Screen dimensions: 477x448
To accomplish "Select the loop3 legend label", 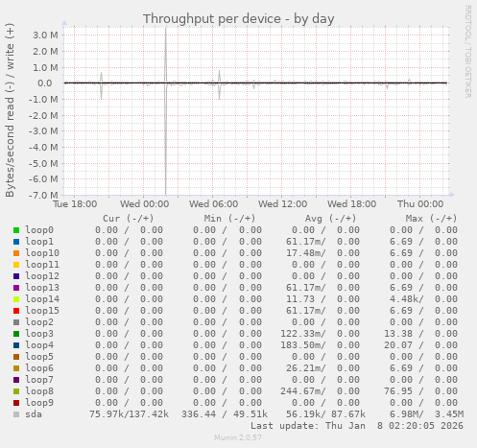I will (x=39, y=334).
